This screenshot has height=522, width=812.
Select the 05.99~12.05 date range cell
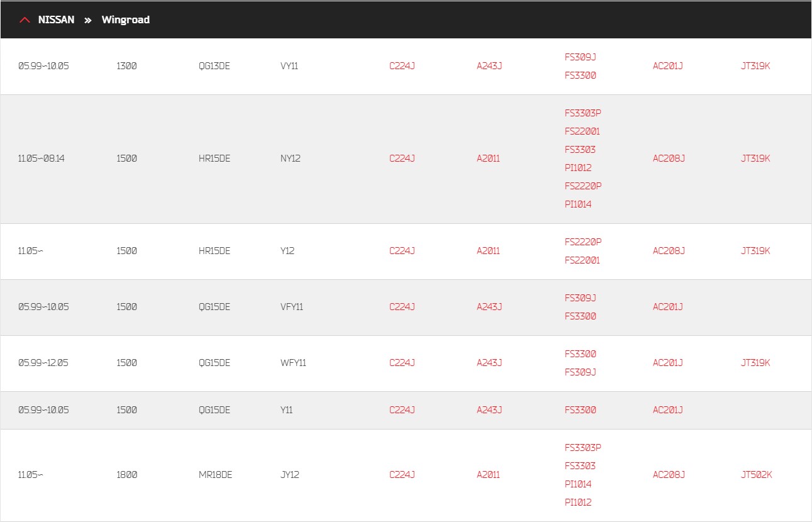click(43, 363)
